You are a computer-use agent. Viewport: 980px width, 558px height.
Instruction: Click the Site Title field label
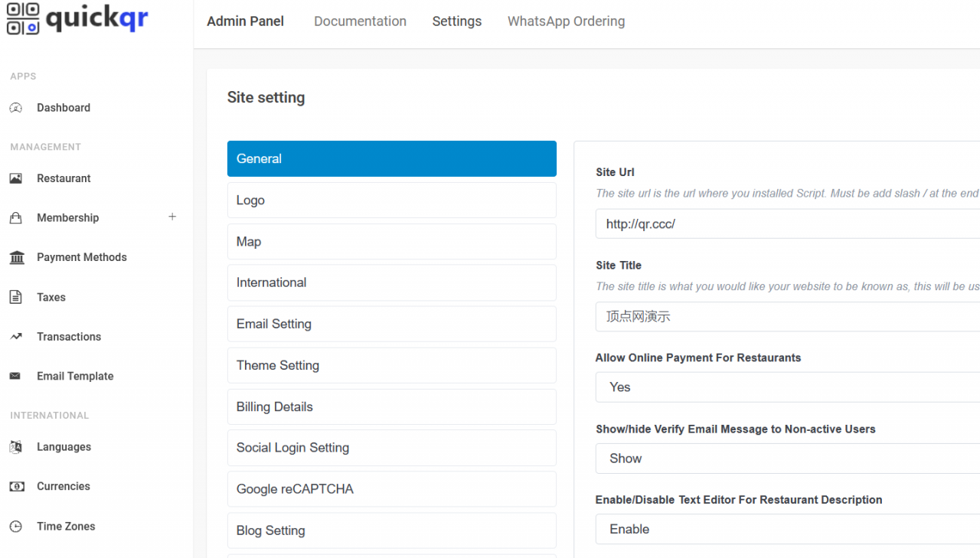coord(619,266)
